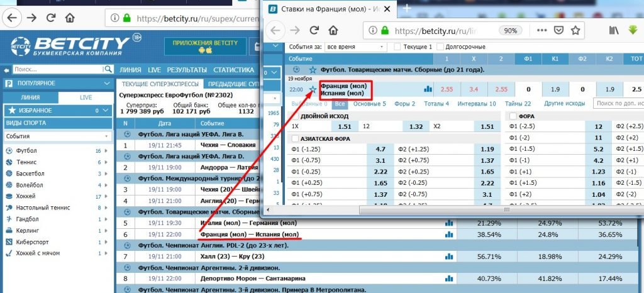Viewport: 644px width, 293px height.
Task: Open the События за 'все время' dropdown
Action: [x=356, y=47]
